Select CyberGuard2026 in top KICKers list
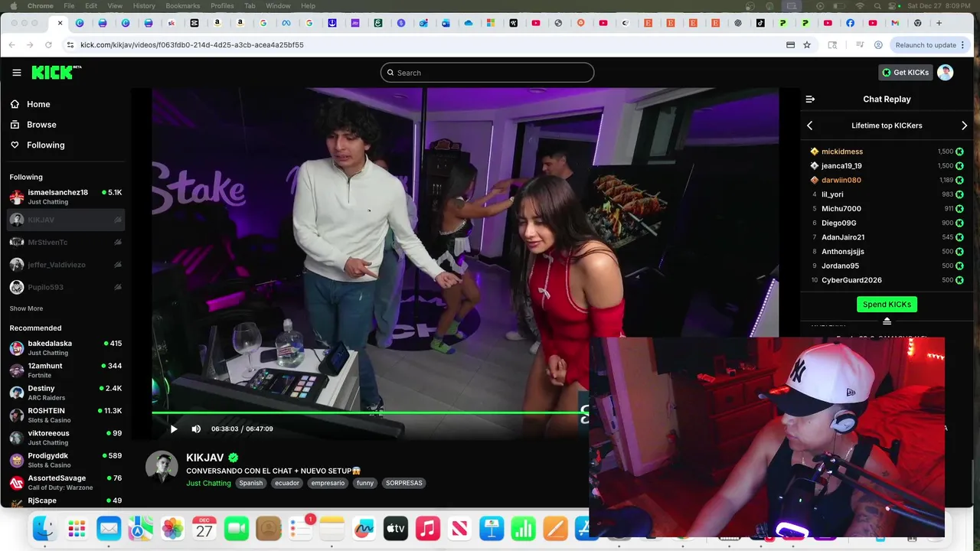Screen dimensions: 980x551 click(x=851, y=280)
